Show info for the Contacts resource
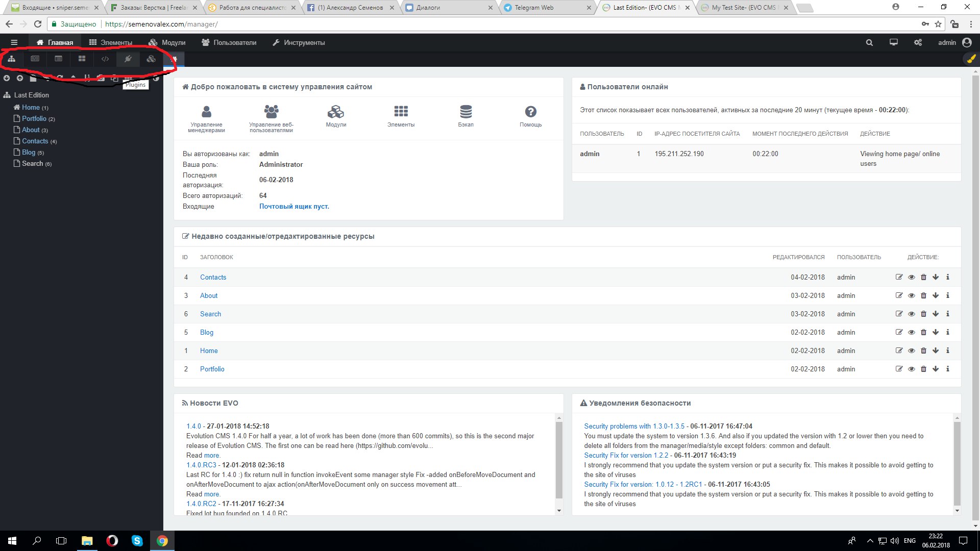Screen dimensions: 980x551 [x=948, y=277]
